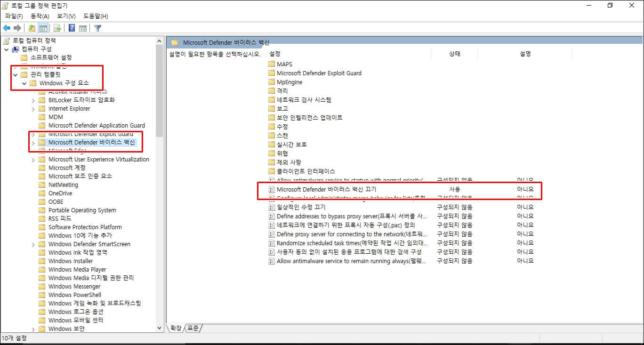Sort by the 설명 column header
The height and width of the screenshot is (345, 644).
(525, 54)
